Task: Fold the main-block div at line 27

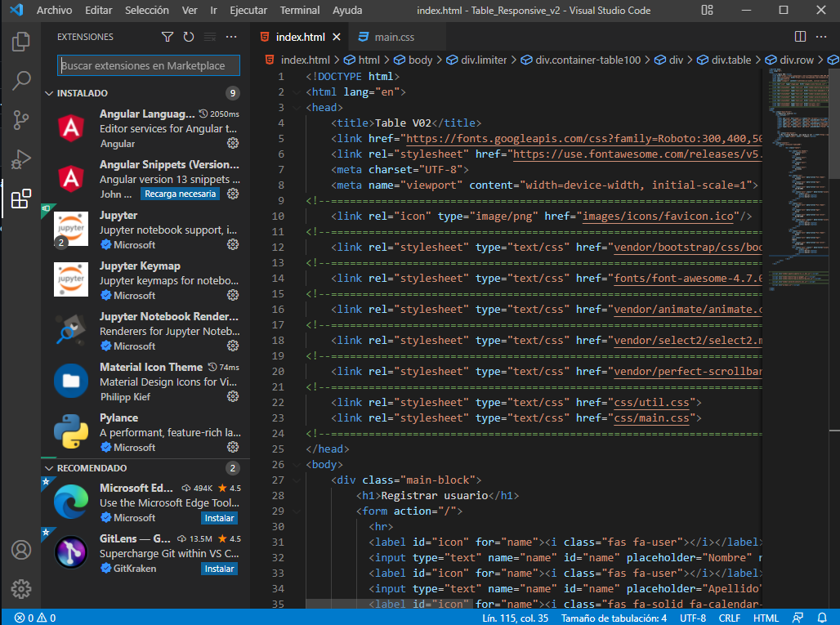Action: coord(297,480)
